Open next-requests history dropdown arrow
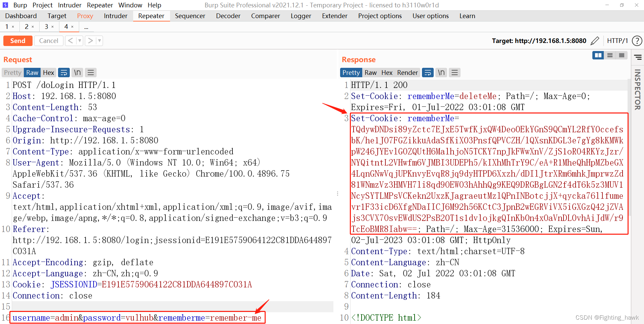The width and height of the screenshot is (644, 324). click(99, 41)
